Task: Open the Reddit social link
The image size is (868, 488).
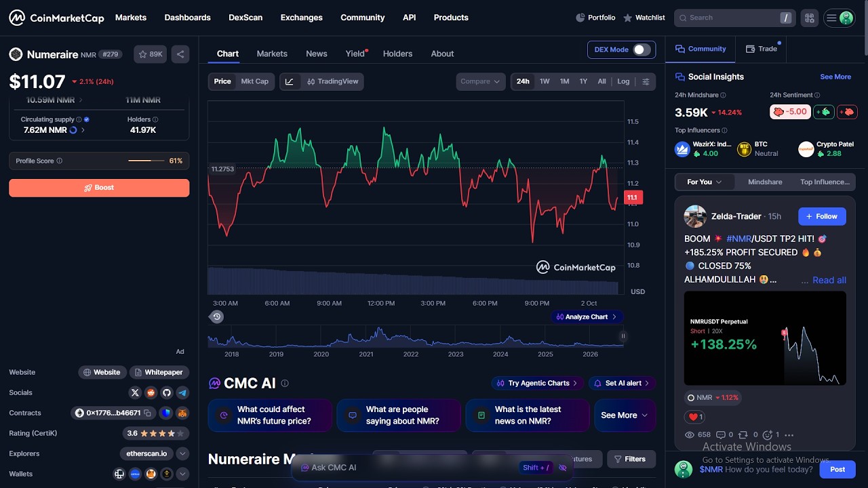Action: point(151,392)
